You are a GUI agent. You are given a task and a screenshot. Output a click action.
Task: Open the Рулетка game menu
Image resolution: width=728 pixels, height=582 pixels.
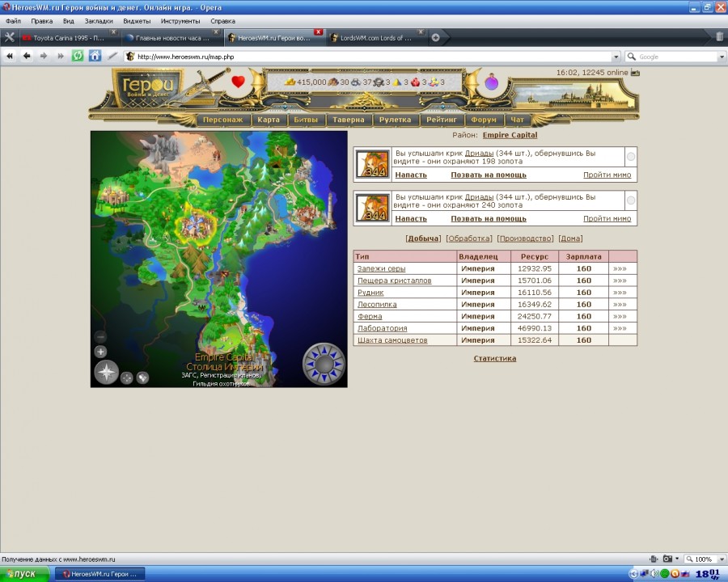[x=395, y=120]
